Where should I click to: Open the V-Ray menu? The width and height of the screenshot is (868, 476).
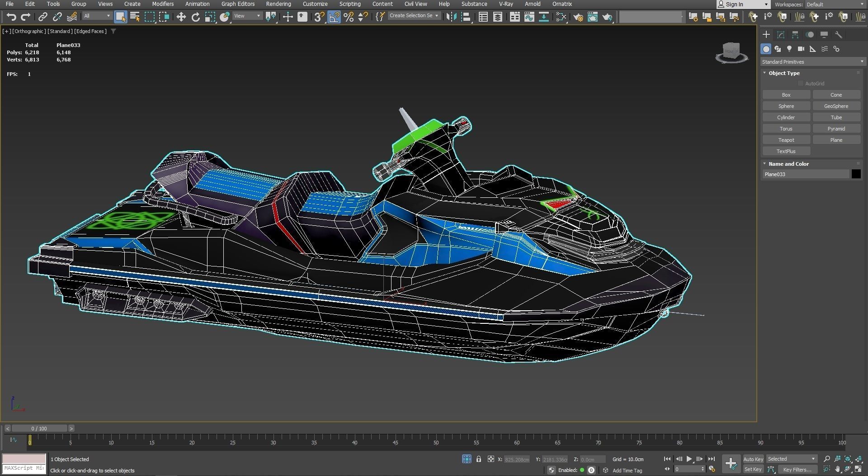[x=505, y=4]
